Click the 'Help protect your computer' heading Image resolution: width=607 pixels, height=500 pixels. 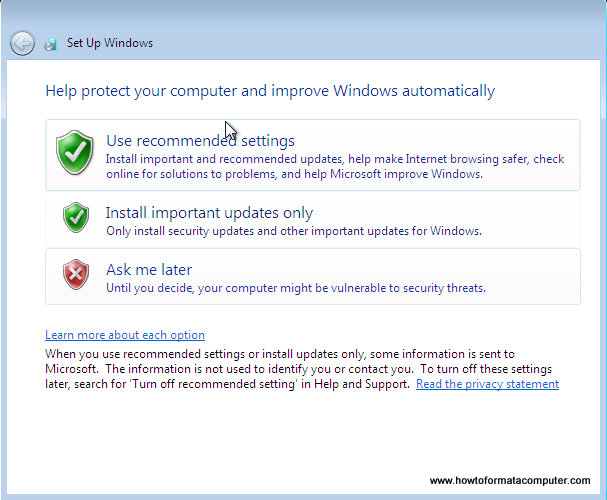pyautogui.click(x=270, y=91)
